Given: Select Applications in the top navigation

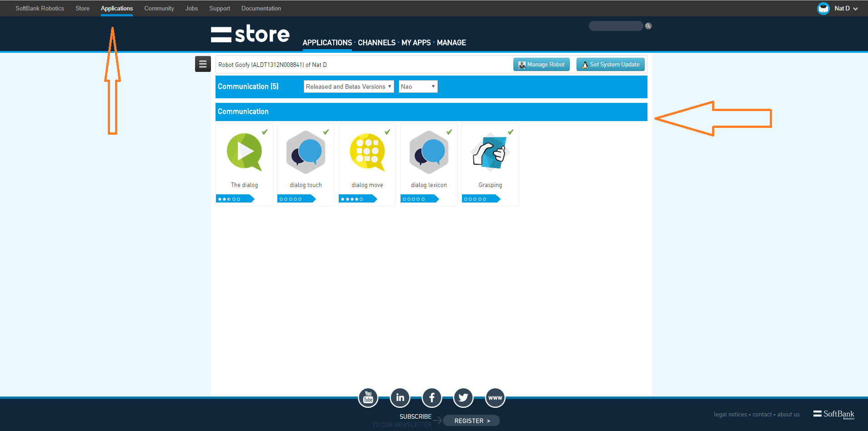Looking at the screenshot, I should (x=117, y=8).
